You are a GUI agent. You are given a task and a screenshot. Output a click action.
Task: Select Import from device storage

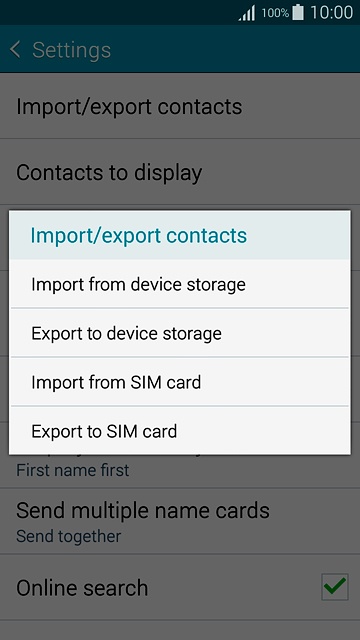(x=180, y=284)
